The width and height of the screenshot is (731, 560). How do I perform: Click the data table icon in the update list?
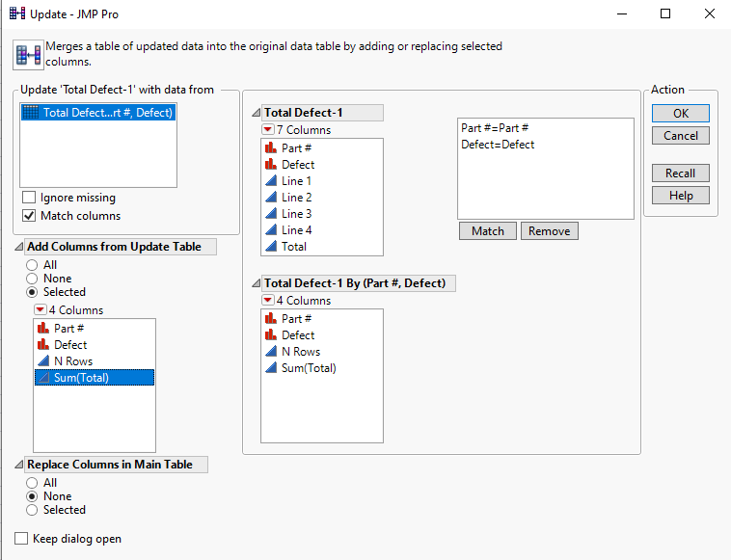click(x=31, y=113)
